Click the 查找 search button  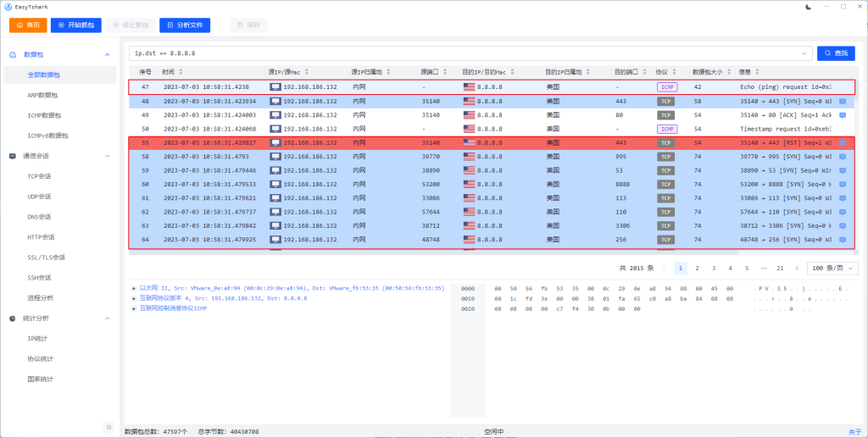pos(836,53)
